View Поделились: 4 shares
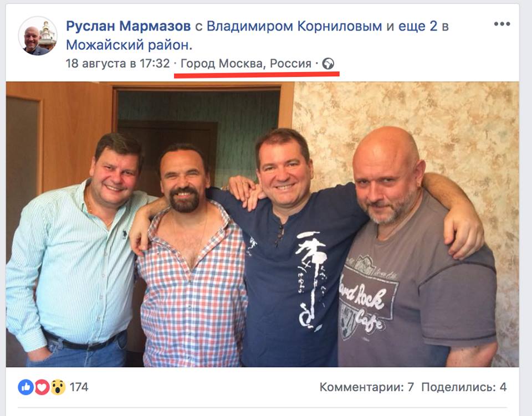532x416 pixels. [x=464, y=387]
